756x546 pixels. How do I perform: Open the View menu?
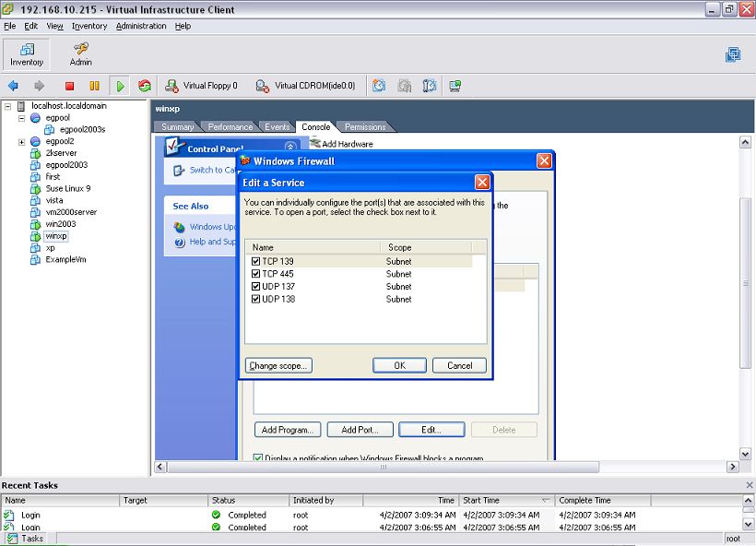pyautogui.click(x=54, y=26)
